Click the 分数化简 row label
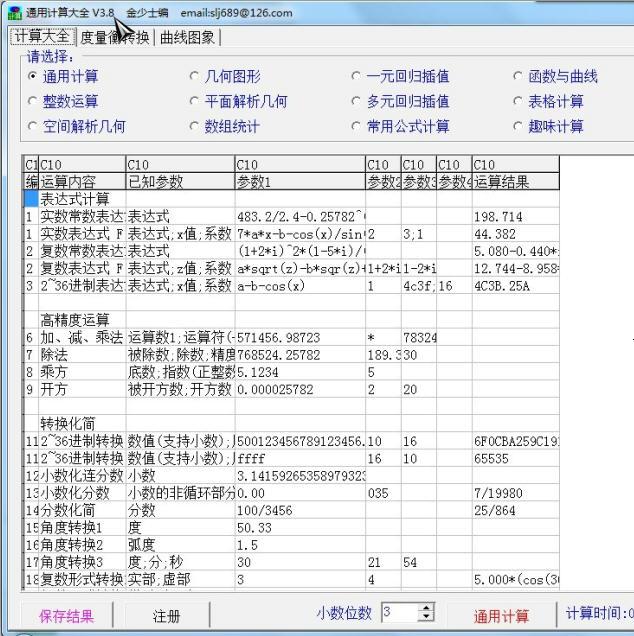634x636 pixels. (82, 510)
